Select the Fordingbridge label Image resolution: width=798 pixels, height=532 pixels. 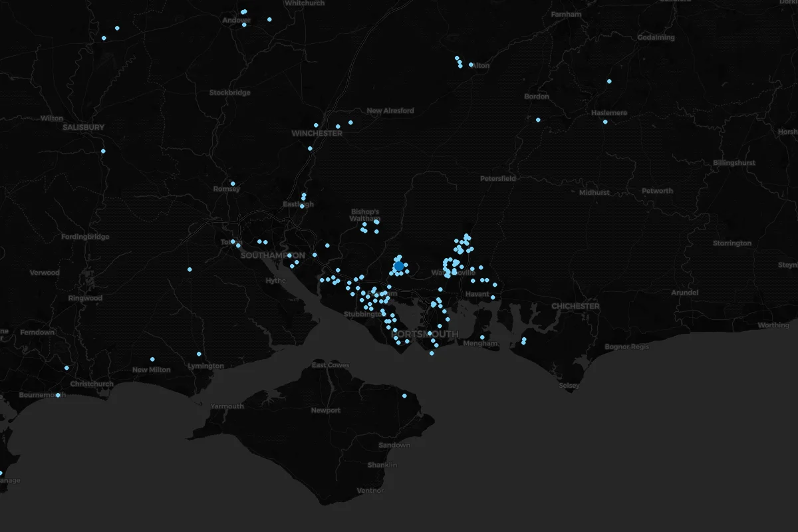85,237
